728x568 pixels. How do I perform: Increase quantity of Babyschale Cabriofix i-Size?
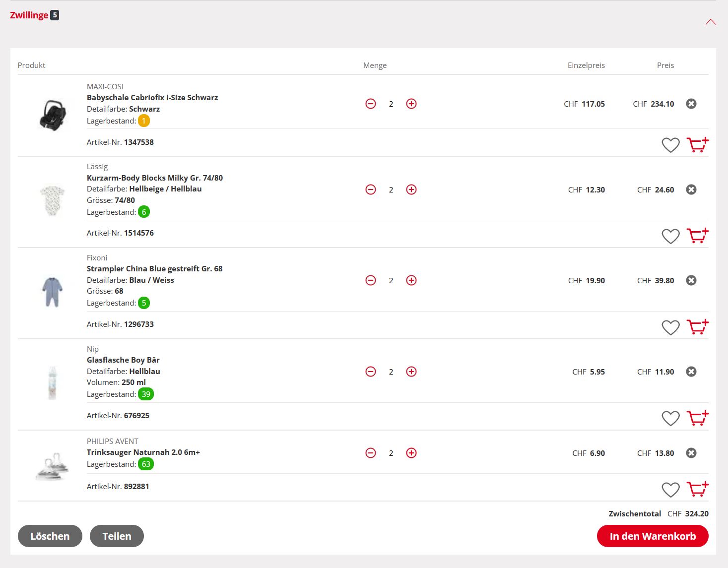click(411, 104)
